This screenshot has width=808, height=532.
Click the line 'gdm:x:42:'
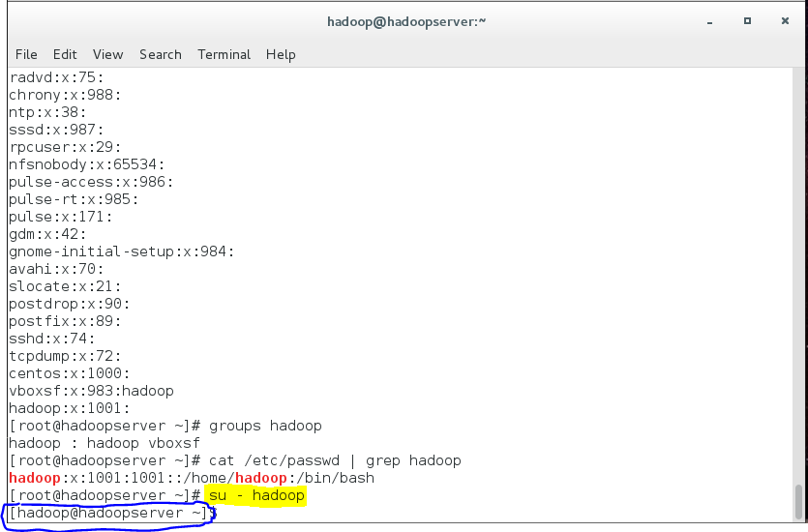[x=48, y=234]
